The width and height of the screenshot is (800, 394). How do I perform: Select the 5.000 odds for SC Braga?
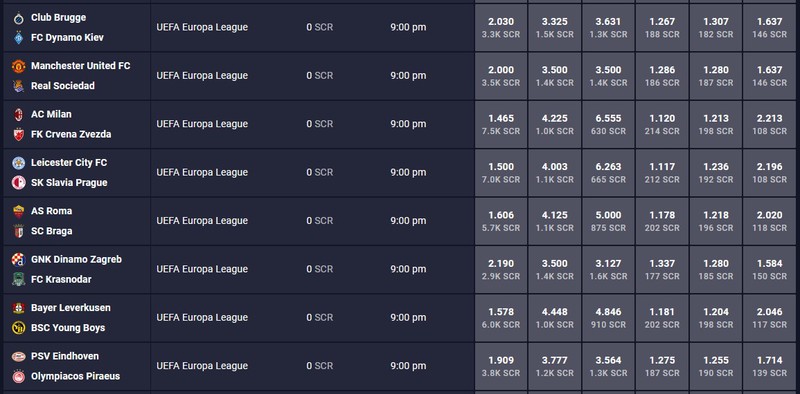[x=608, y=221]
